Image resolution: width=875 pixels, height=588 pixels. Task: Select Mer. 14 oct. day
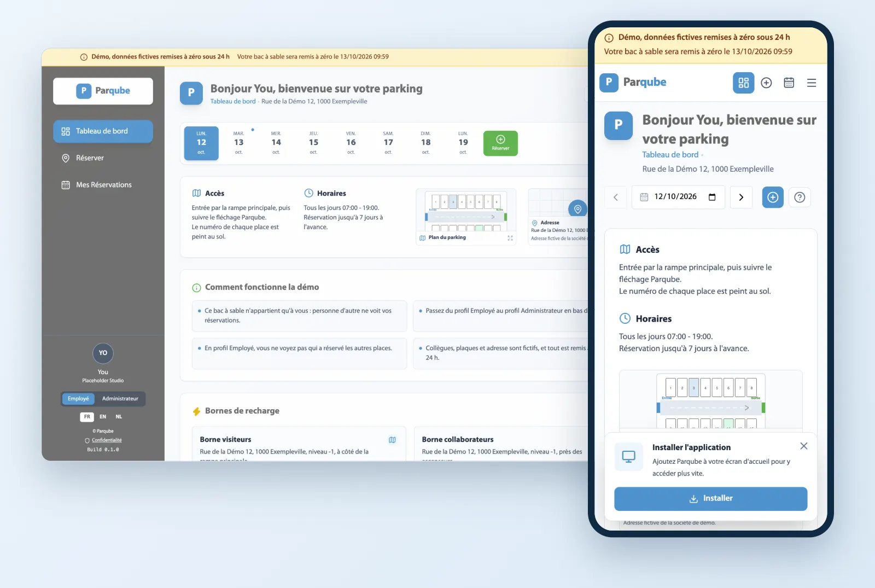276,143
